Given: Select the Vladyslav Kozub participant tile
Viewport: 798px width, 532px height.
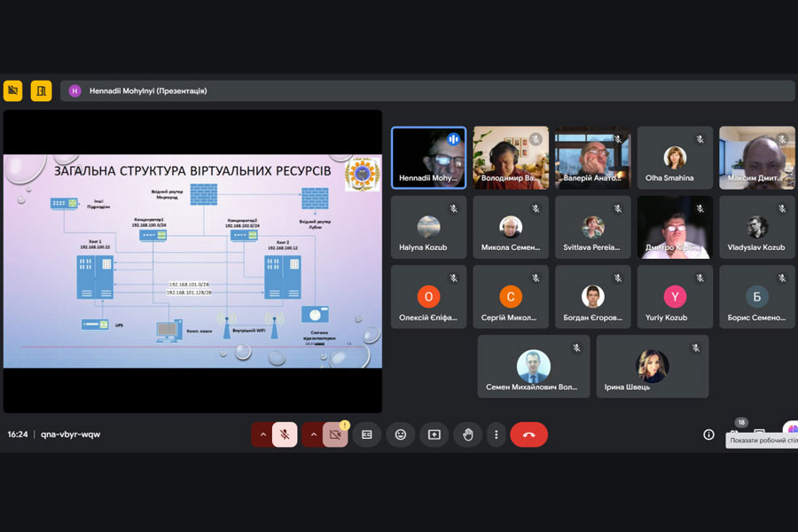Looking at the screenshot, I should [x=757, y=228].
